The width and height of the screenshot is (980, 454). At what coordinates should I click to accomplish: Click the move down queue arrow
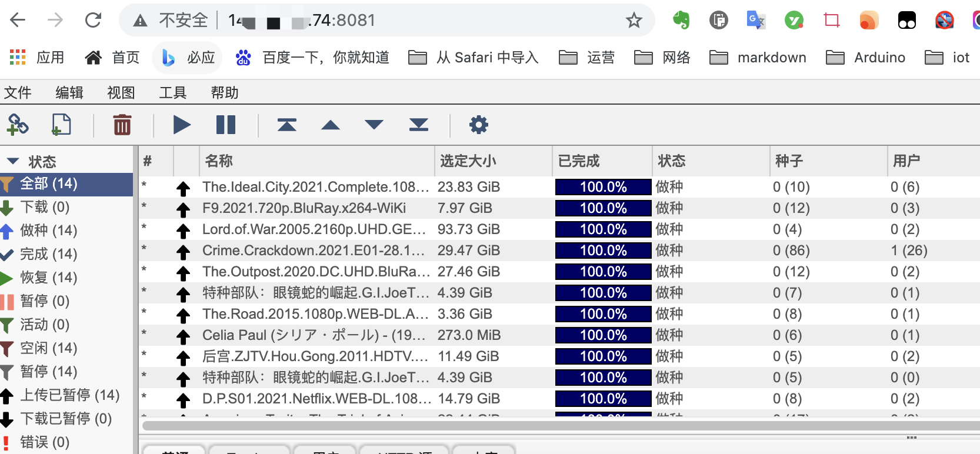[x=374, y=125]
